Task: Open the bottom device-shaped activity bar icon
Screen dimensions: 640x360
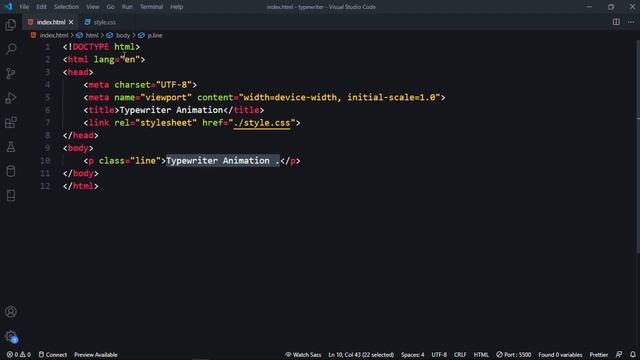Action: pyautogui.click(x=11, y=196)
